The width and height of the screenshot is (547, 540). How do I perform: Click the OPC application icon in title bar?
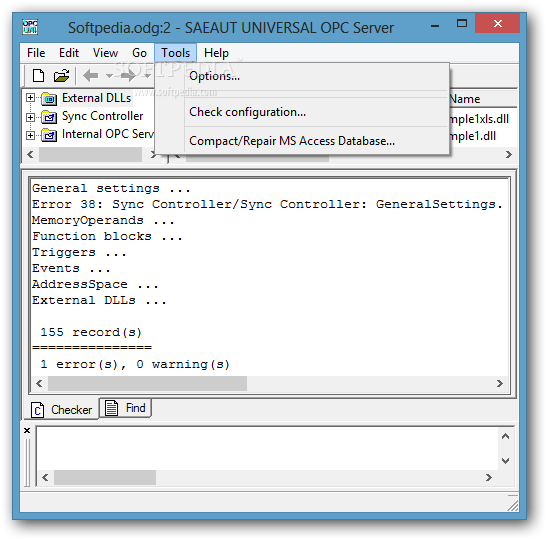pos(30,27)
